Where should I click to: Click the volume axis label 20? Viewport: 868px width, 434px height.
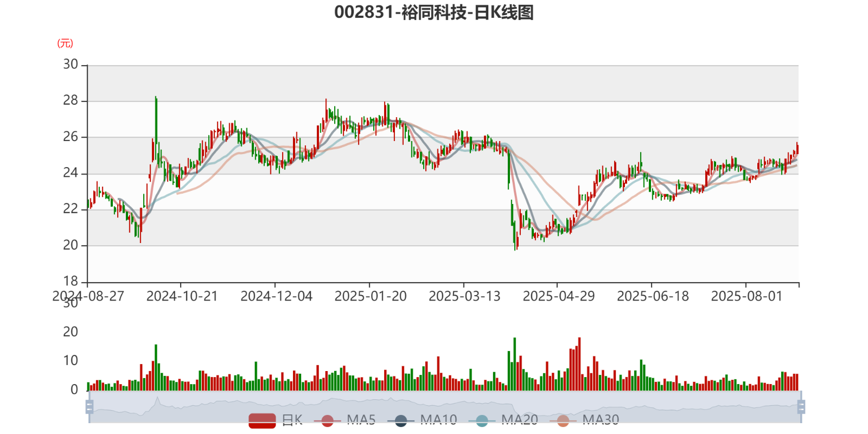[x=71, y=332]
